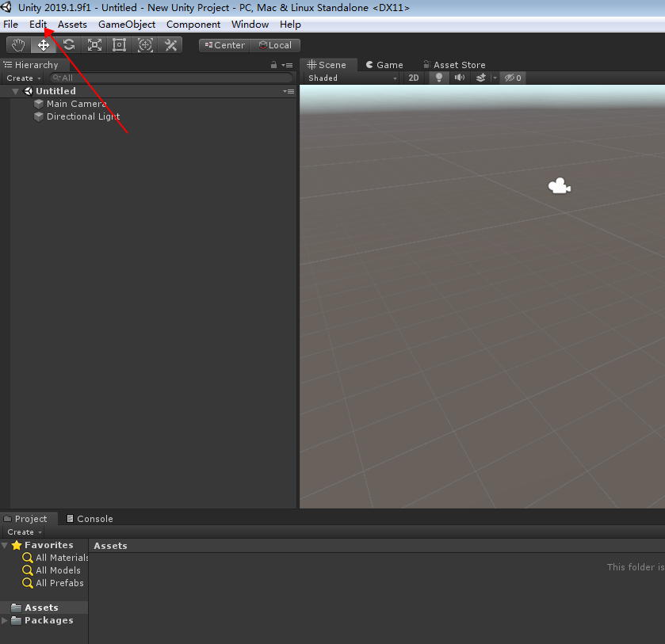Select the Move tool

point(44,45)
